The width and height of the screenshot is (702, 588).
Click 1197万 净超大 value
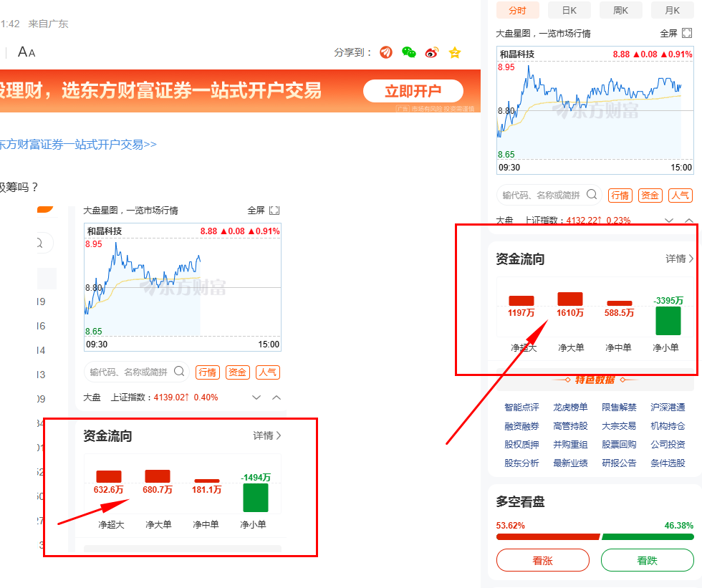tap(521, 313)
